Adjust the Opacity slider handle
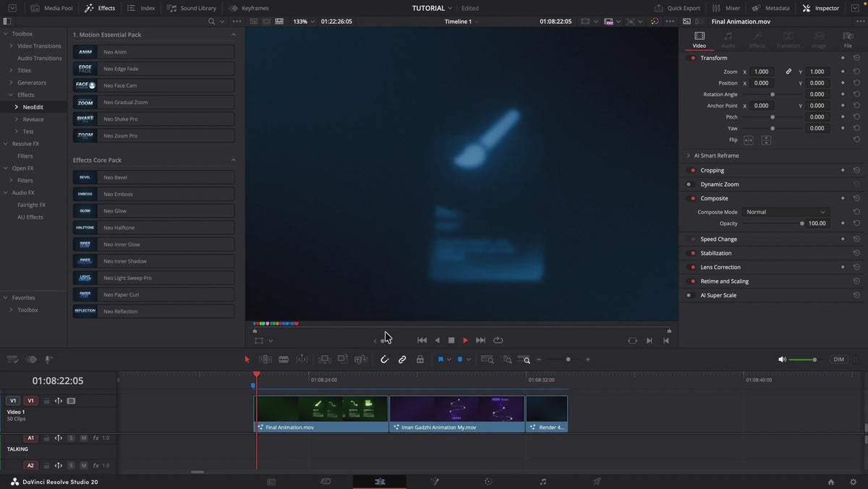 (801, 224)
